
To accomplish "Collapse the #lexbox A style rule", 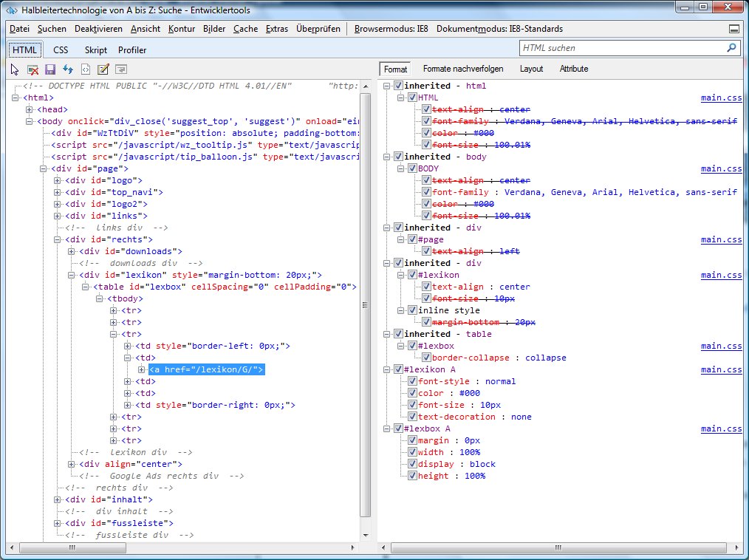I will pos(387,428).
